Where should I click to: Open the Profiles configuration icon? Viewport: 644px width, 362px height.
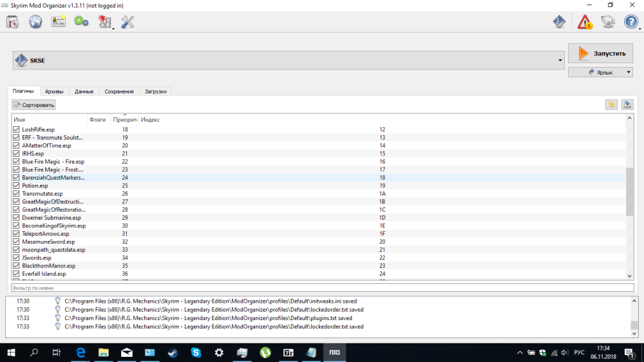point(59,22)
